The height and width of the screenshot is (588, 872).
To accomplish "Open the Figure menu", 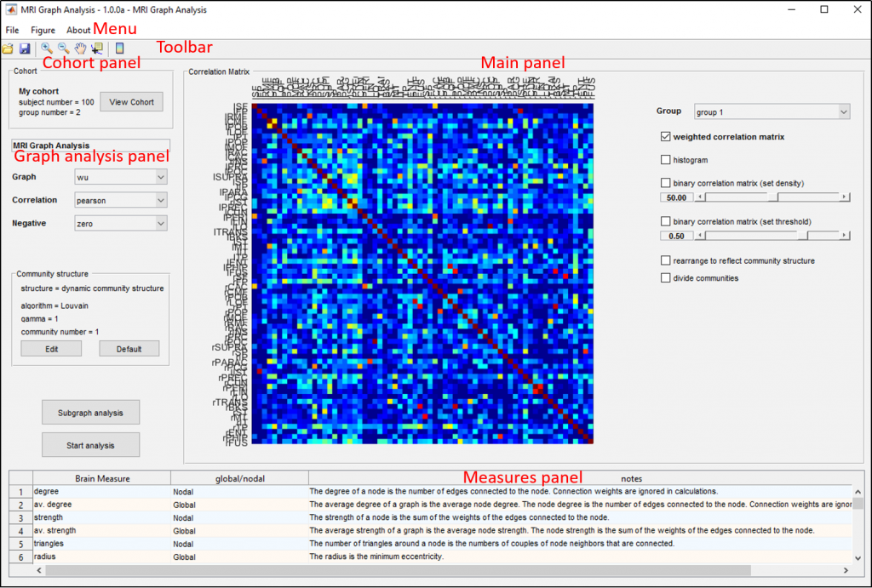I will pyautogui.click(x=43, y=29).
